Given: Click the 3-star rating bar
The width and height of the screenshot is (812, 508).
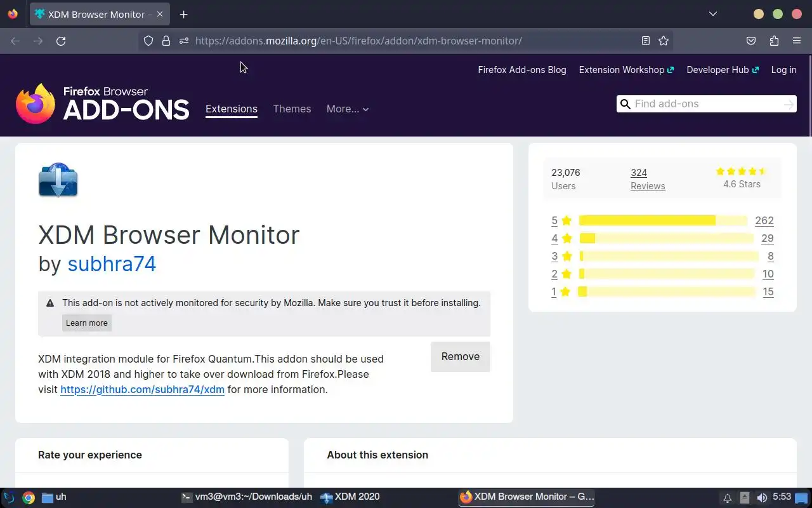Looking at the screenshot, I should click(x=669, y=256).
